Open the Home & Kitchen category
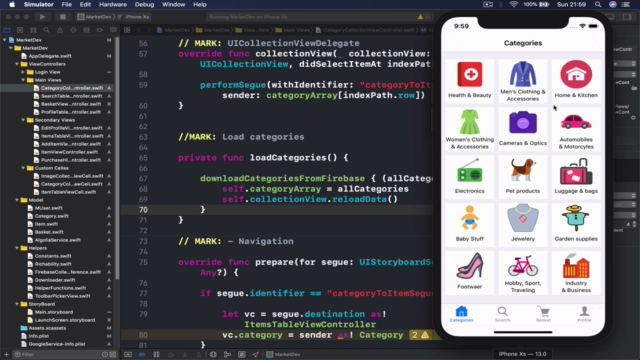Screen dimensions: 640x360 (x=576, y=80)
